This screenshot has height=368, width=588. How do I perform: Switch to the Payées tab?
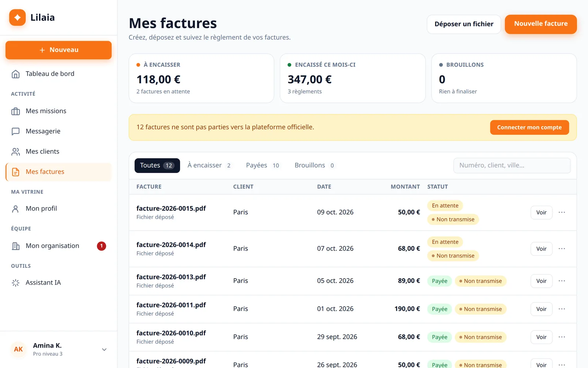pyautogui.click(x=263, y=166)
